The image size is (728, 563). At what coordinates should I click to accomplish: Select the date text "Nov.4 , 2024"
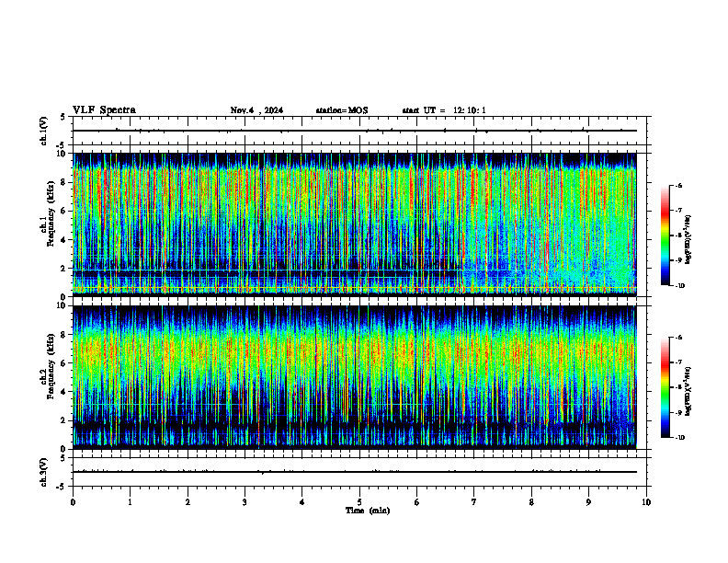click(x=256, y=110)
